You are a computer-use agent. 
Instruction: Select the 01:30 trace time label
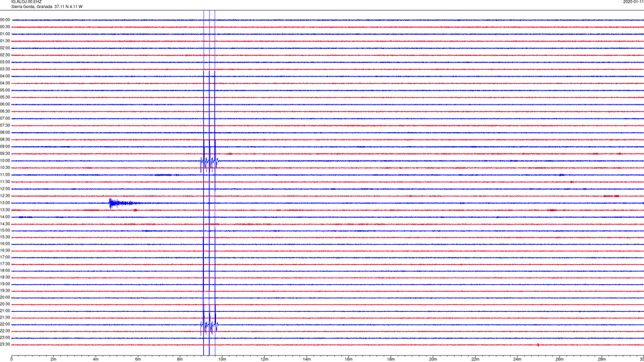point(5,41)
